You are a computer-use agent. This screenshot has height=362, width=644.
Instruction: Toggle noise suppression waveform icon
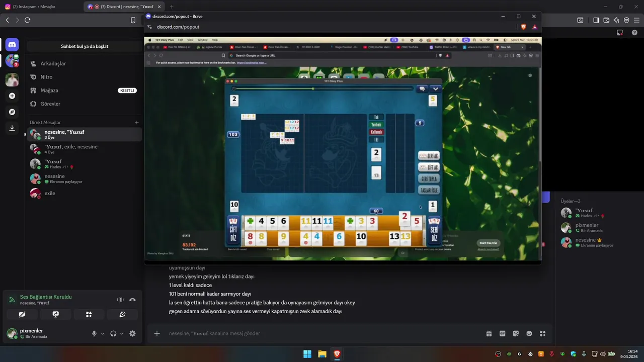click(x=120, y=300)
